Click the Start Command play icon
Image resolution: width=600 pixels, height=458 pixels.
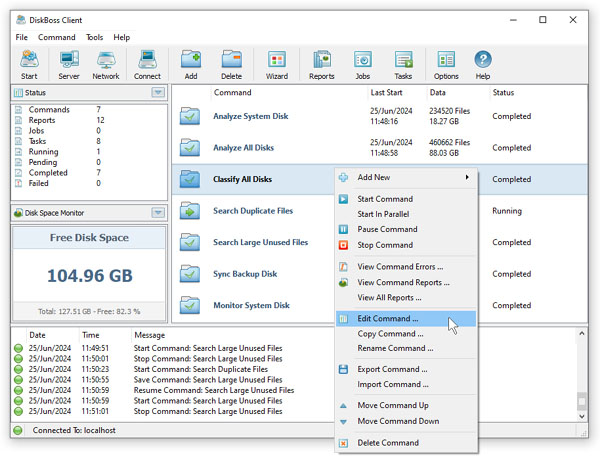pyautogui.click(x=344, y=199)
